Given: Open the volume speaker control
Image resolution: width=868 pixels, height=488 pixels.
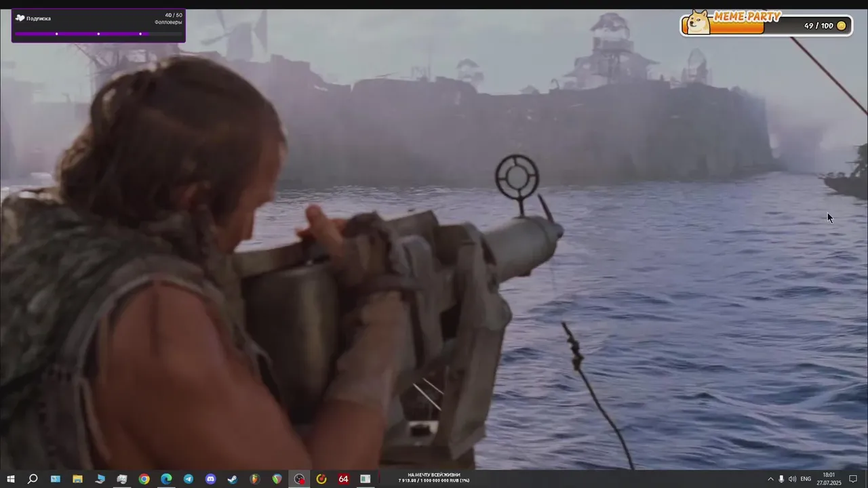Looking at the screenshot, I should (x=792, y=479).
